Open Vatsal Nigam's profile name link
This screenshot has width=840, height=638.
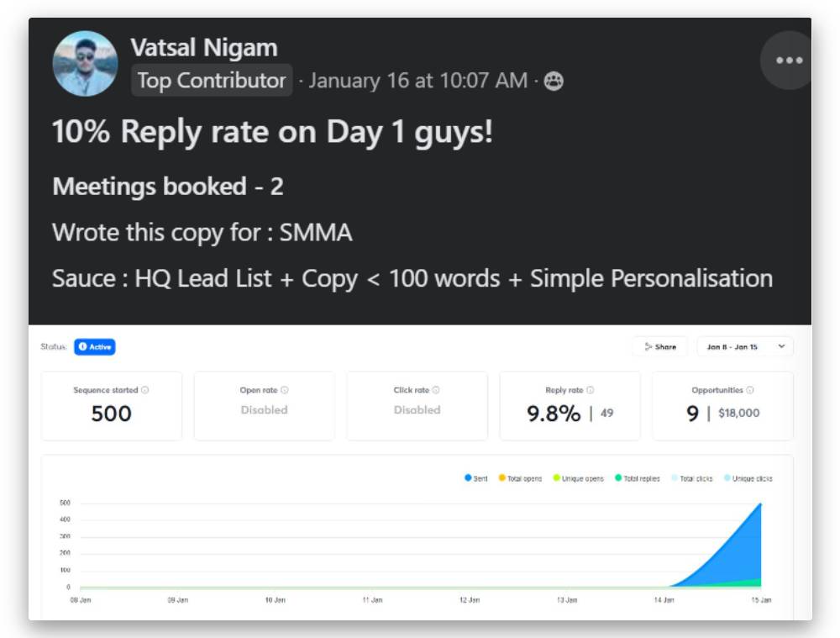tap(203, 48)
